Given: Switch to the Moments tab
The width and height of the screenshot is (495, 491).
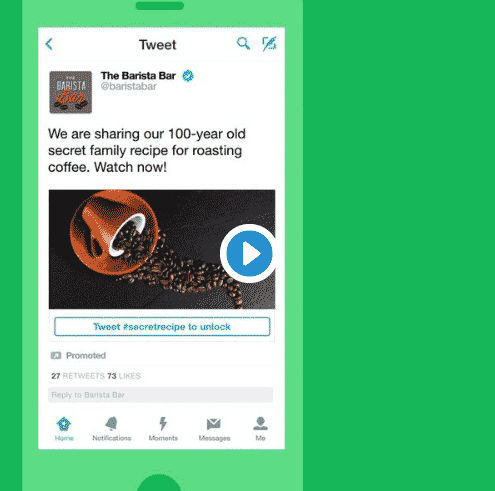Looking at the screenshot, I should point(163,429).
